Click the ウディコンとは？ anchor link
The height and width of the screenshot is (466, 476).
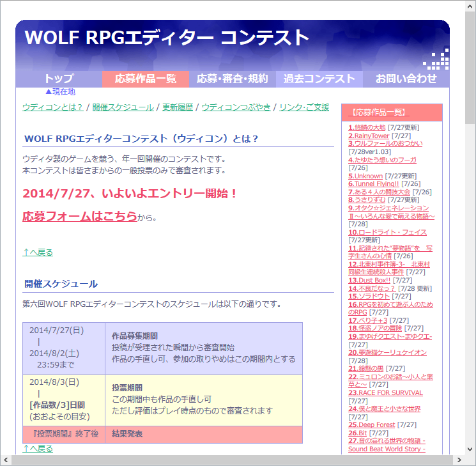(x=53, y=107)
